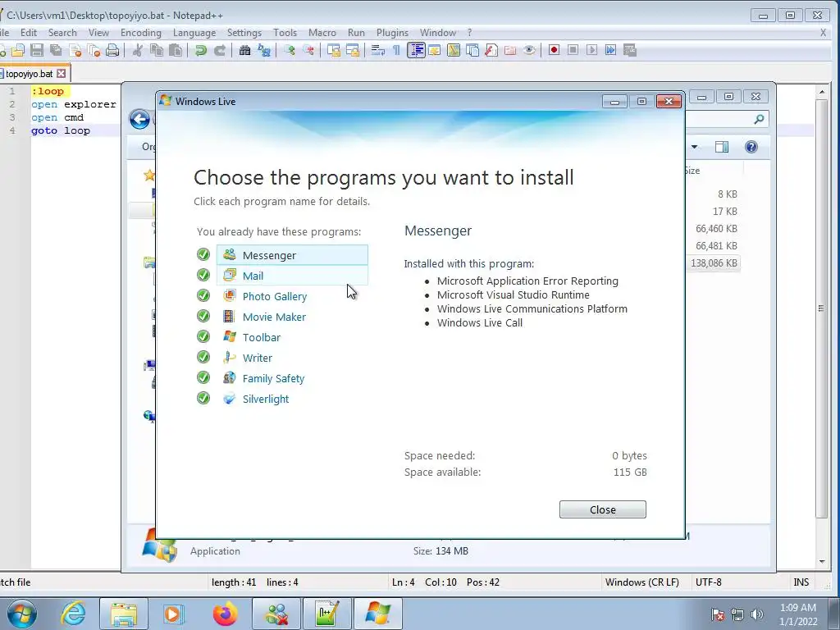Viewport: 840px width, 630px height.
Task: Open Explorer help question mark icon
Action: point(751,147)
